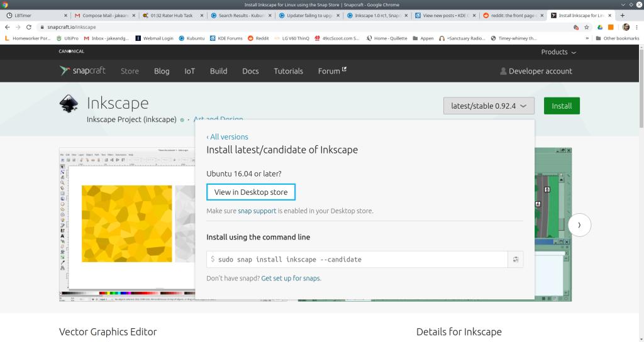
Task: Click the Inkscape app logo icon
Action: click(x=69, y=104)
